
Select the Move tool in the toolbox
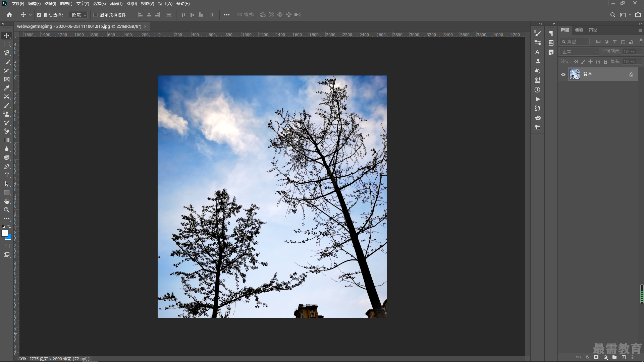coord(7,36)
